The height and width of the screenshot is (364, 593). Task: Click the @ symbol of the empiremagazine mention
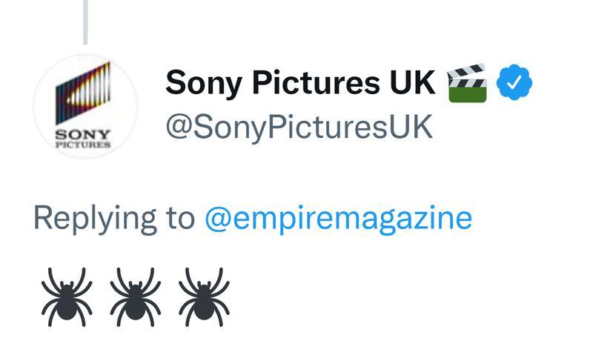[218, 219]
